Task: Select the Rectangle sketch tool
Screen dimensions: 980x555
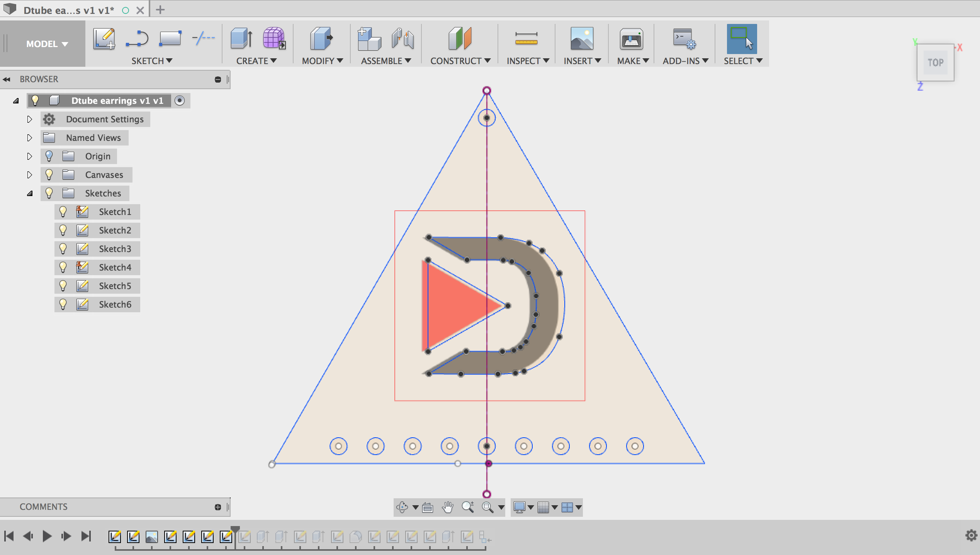Action: [x=170, y=39]
